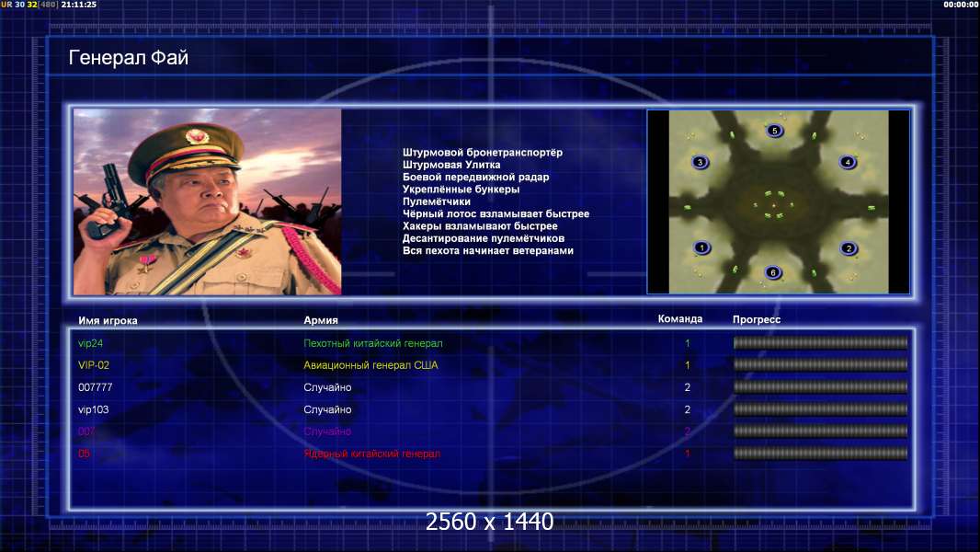Click the loading progress bar for vip24
The width and height of the screenshot is (980, 552).
pos(820,342)
